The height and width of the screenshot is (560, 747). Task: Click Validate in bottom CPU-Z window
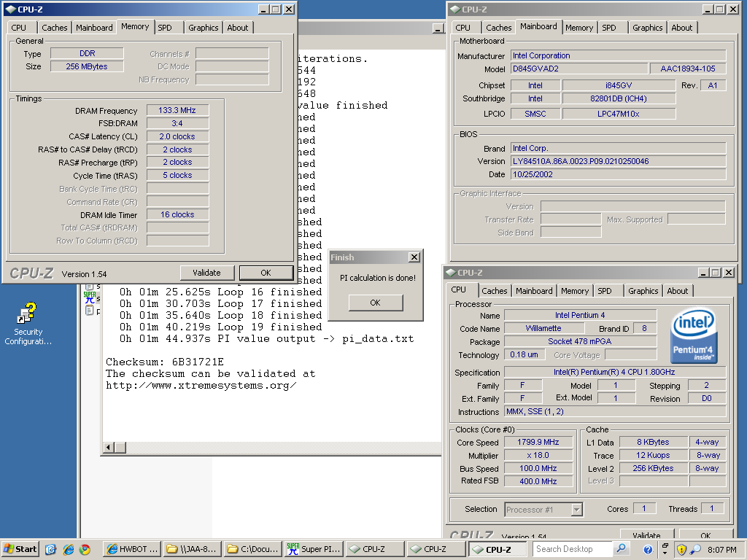click(x=646, y=534)
